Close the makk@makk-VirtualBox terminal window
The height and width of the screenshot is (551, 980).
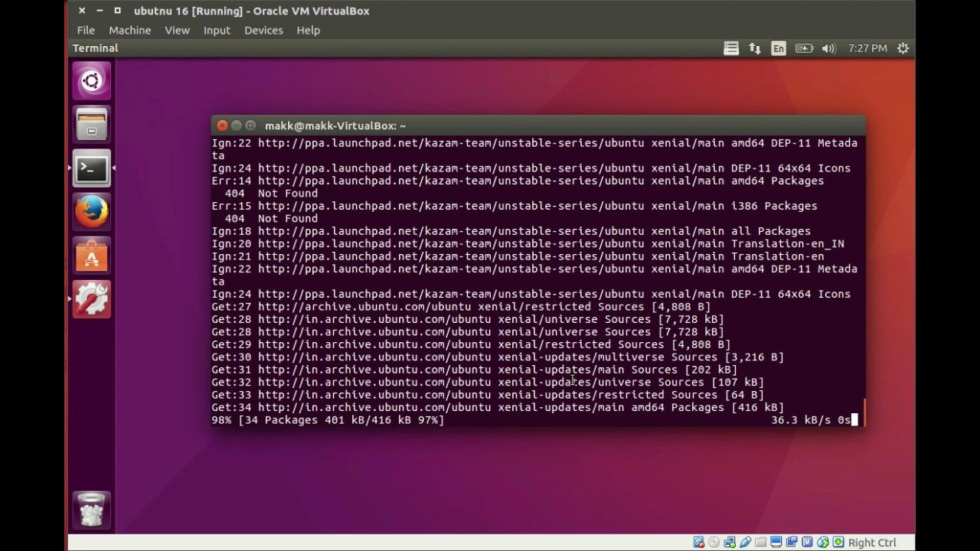coord(222,126)
